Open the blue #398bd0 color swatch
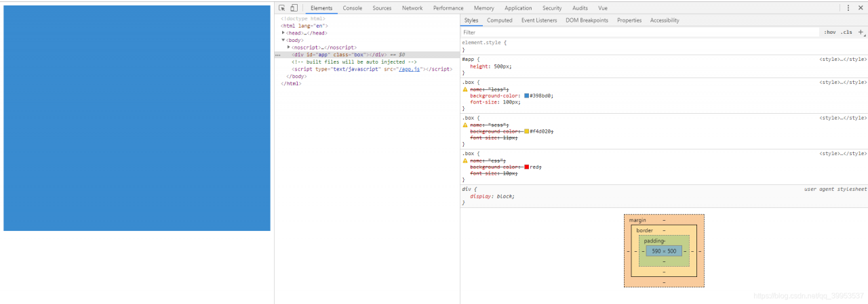Image resolution: width=868 pixels, height=304 pixels. pos(526,95)
